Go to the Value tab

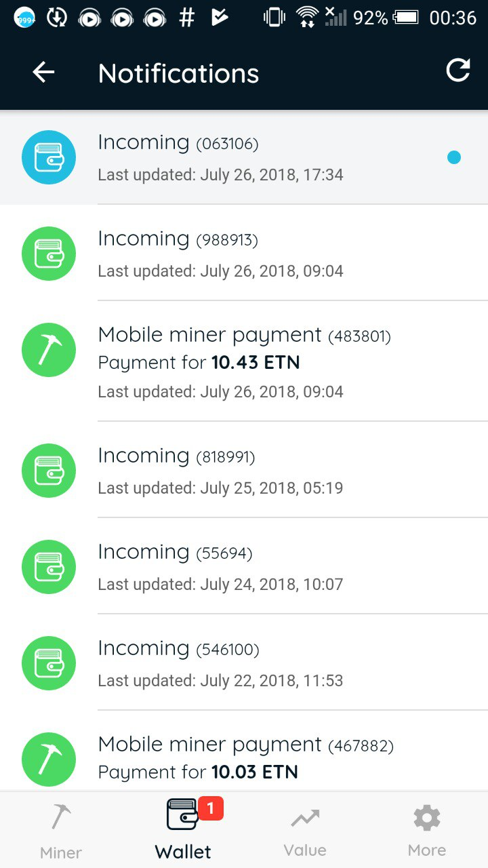point(305,830)
